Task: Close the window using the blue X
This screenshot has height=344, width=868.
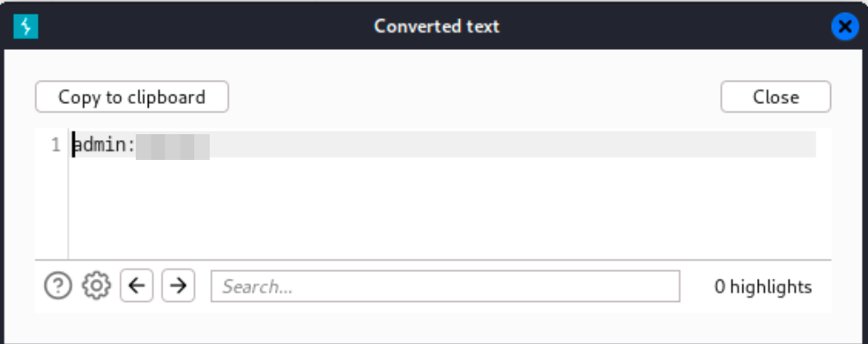Action: point(845,27)
